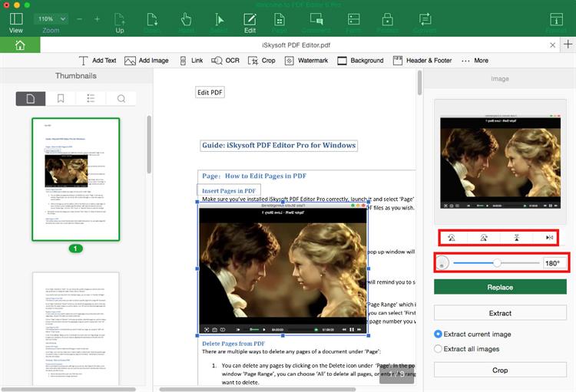Switch to search tab in sidebar
The width and height of the screenshot is (576, 392).
121,99
